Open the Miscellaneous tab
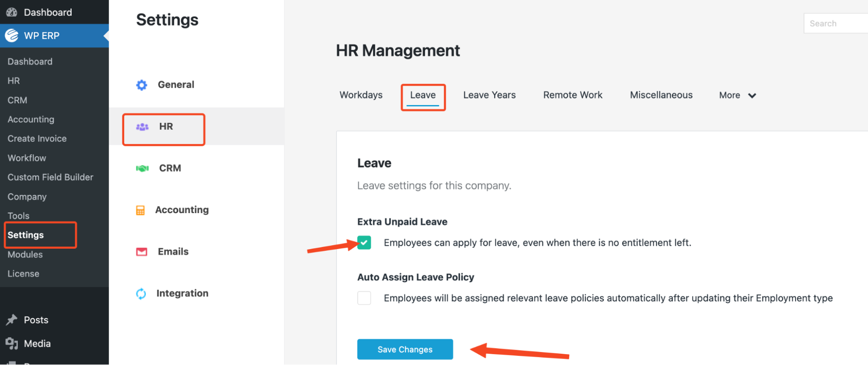Screen dimensions: 868x365 click(661, 95)
